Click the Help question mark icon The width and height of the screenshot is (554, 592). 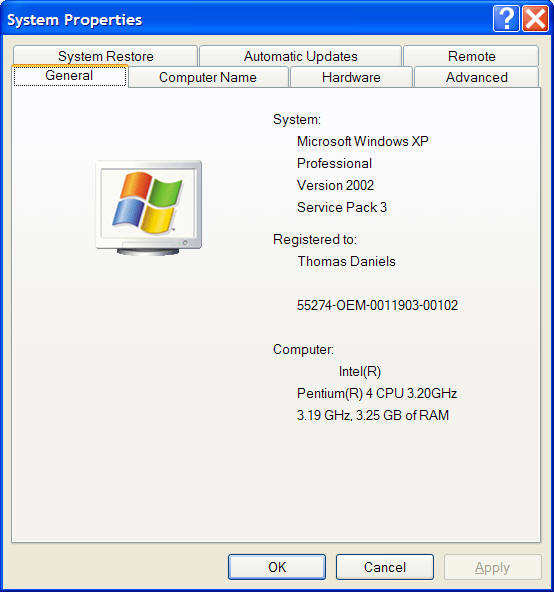coord(506,18)
